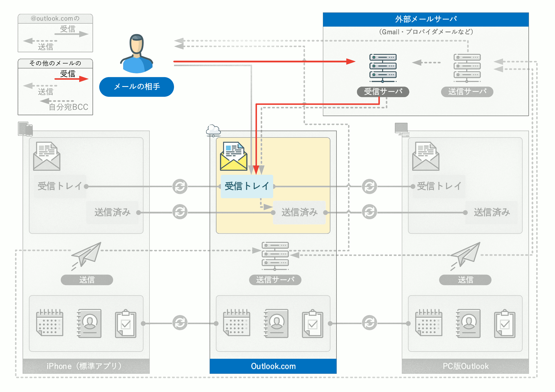Click the Gmail・プロバイダメールなど subtitle
Image resolution: width=555 pixels, height=392 pixels.
click(426, 32)
